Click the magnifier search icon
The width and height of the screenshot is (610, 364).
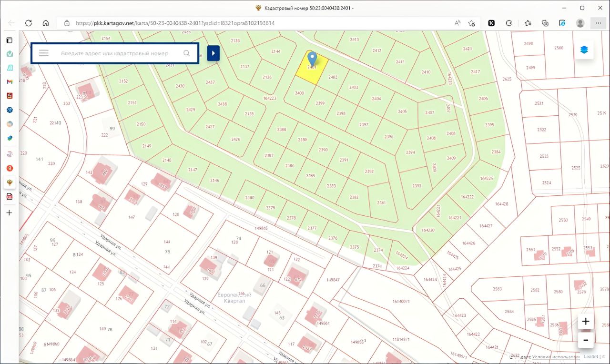coord(187,53)
